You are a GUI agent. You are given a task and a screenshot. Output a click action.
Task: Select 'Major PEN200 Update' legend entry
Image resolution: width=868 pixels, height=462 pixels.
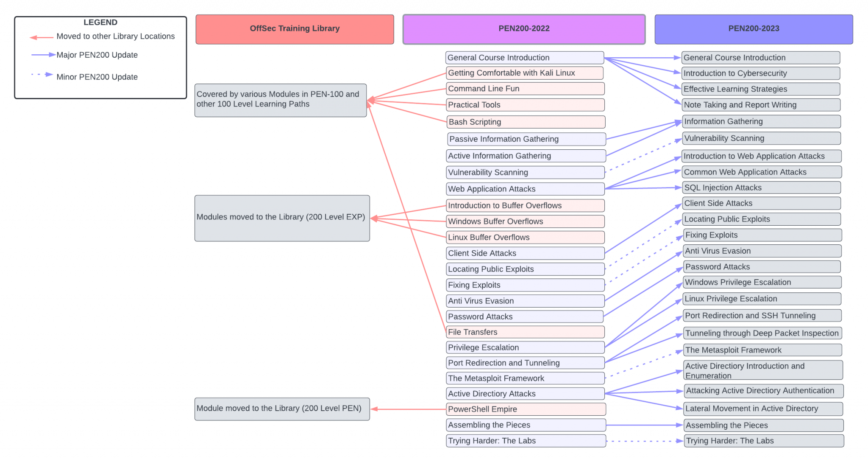84,55
